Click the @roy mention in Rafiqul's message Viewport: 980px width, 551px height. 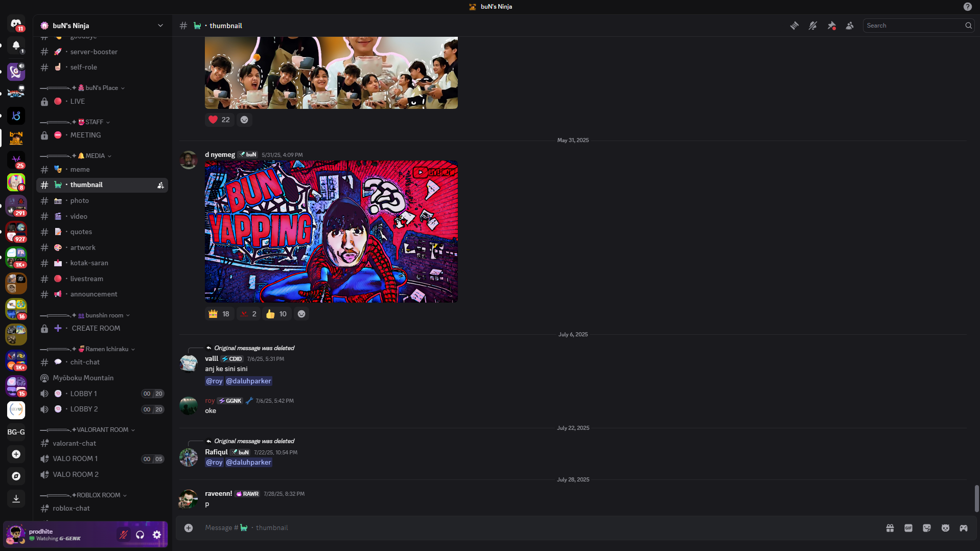214,462
